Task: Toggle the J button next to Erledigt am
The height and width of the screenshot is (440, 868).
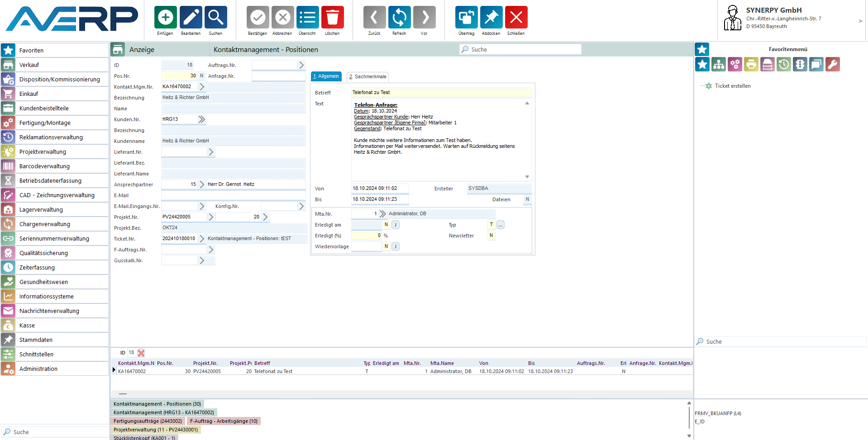Action: point(396,225)
